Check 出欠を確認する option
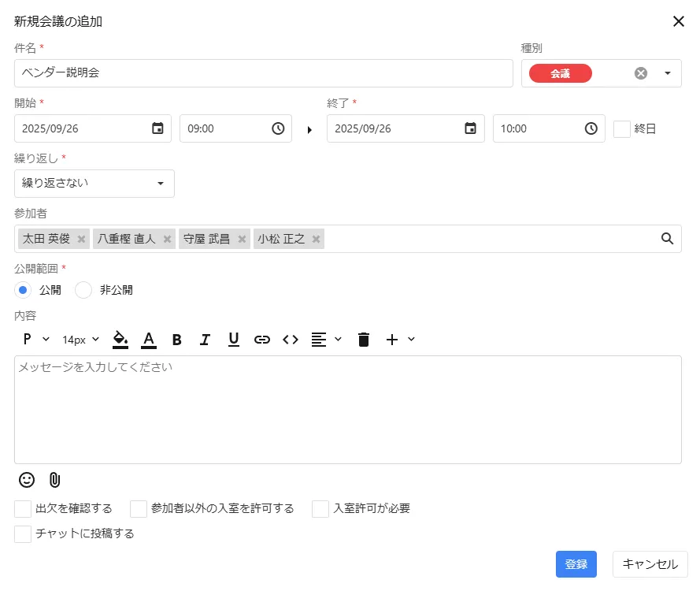This screenshot has width=700, height=591. (x=22, y=508)
